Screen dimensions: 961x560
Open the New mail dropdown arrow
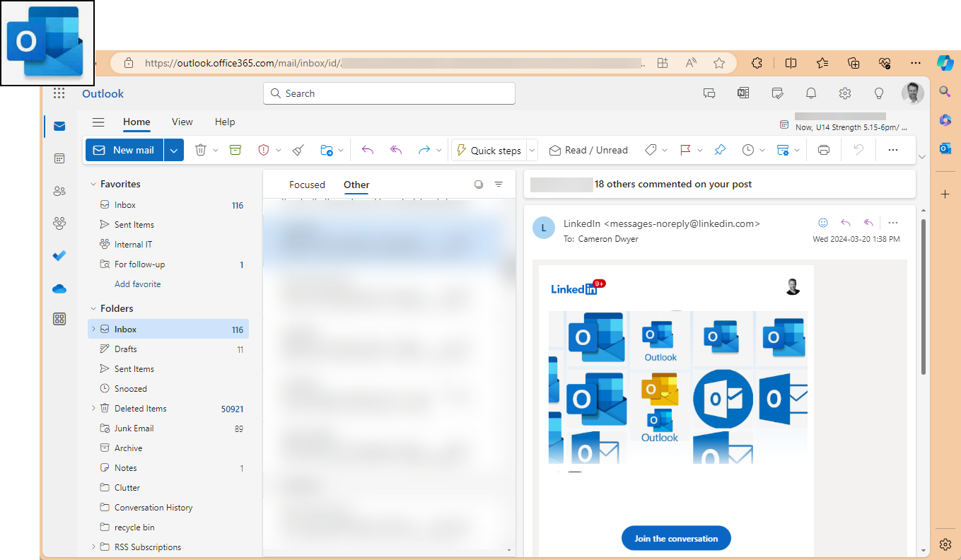click(x=174, y=150)
